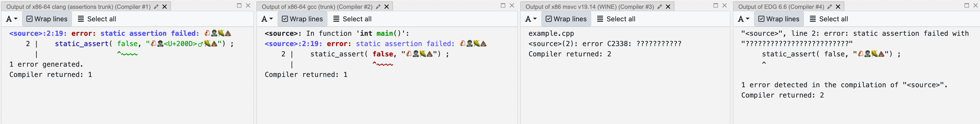This screenshot has height=124, width=980.
Task: Click Select all in the clang output pane
Action: click(x=97, y=19)
